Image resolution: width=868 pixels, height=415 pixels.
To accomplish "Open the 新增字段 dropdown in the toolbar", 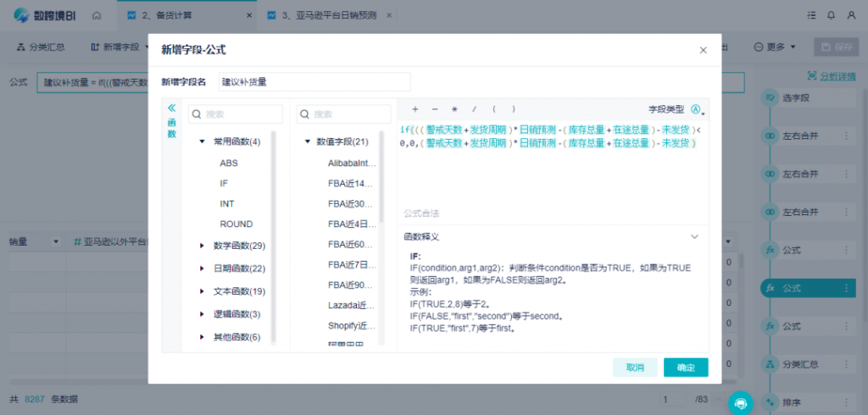I will (120, 47).
